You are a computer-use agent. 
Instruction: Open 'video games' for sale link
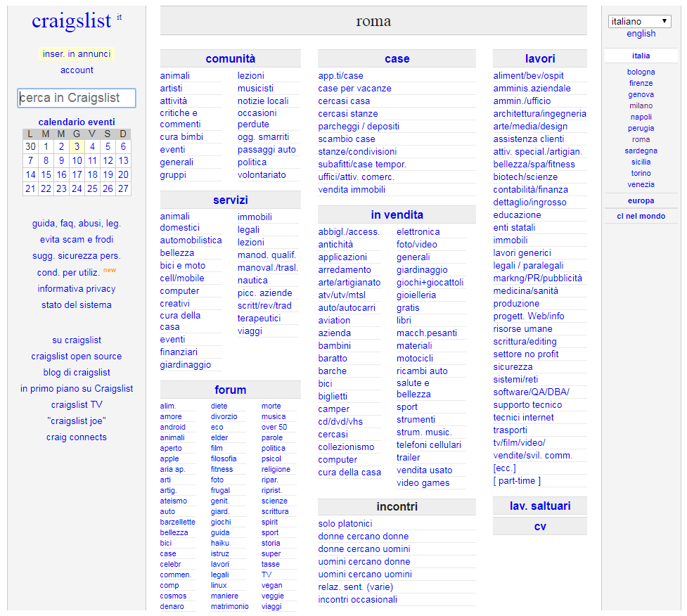pos(423,483)
